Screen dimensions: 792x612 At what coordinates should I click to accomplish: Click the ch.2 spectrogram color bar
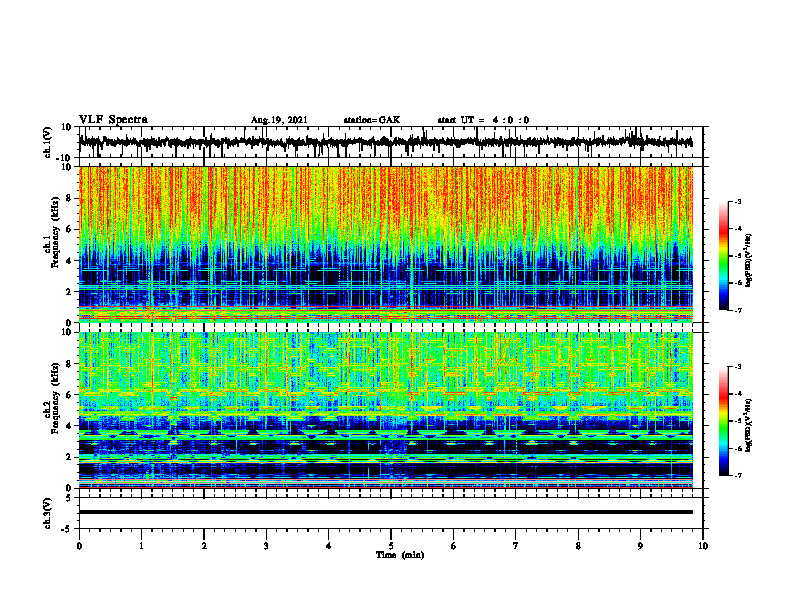[724, 421]
